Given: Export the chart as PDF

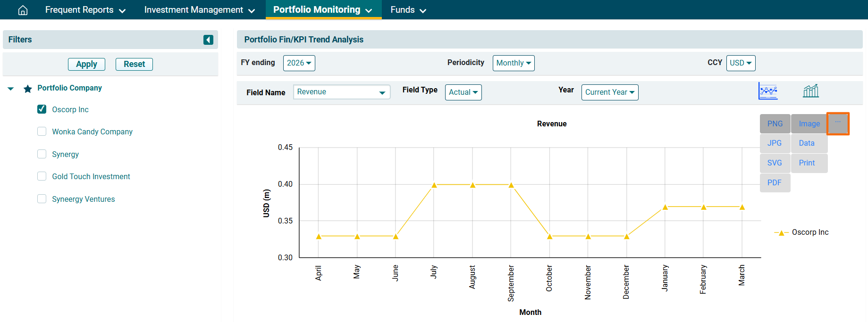Looking at the screenshot, I should point(775,182).
